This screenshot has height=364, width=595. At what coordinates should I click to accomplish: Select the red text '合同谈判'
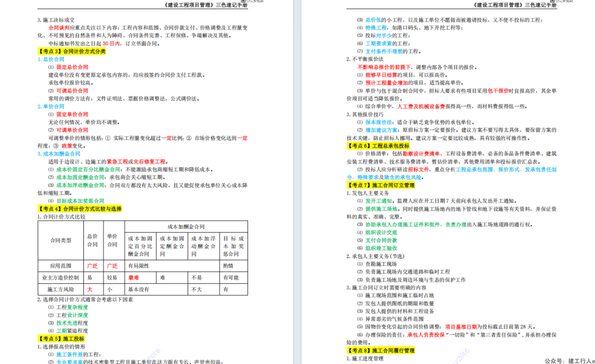tap(59, 28)
